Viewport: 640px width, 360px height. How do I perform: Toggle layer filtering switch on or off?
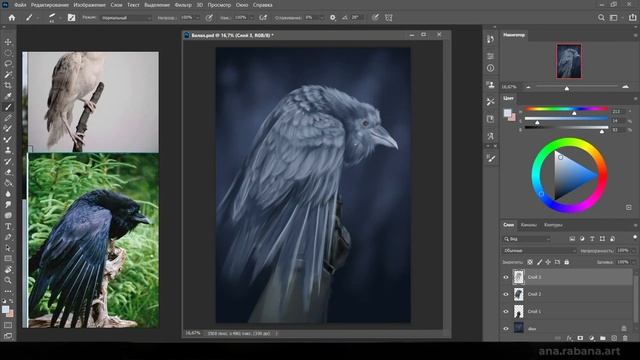coord(635,237)
